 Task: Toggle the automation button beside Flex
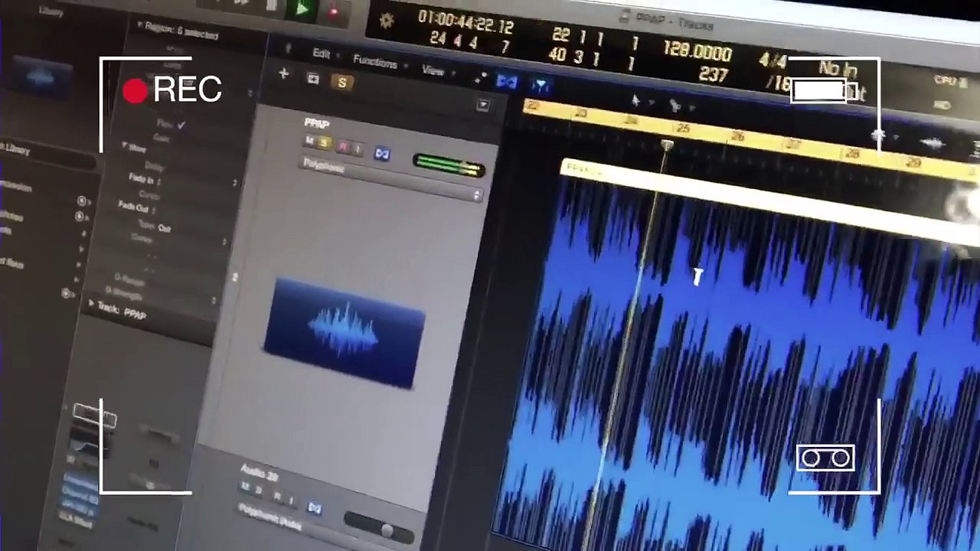[x=480, y=78]
